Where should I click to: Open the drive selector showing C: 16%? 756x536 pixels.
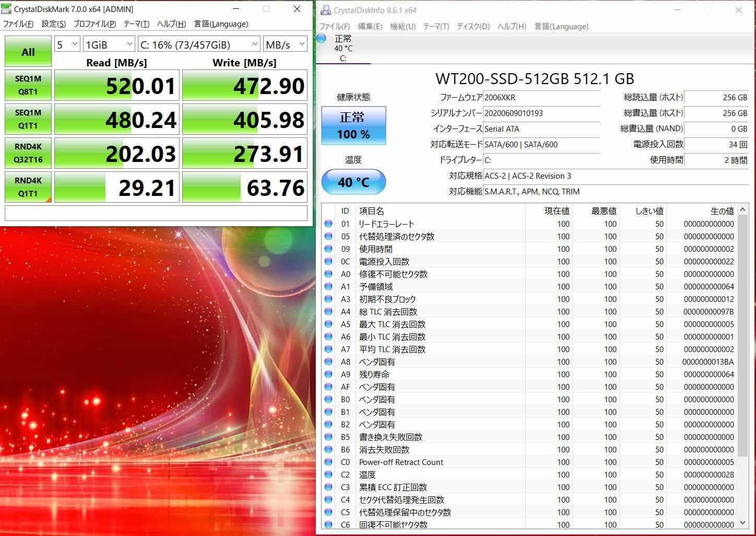pyautogui.click(x=199, y=44)
